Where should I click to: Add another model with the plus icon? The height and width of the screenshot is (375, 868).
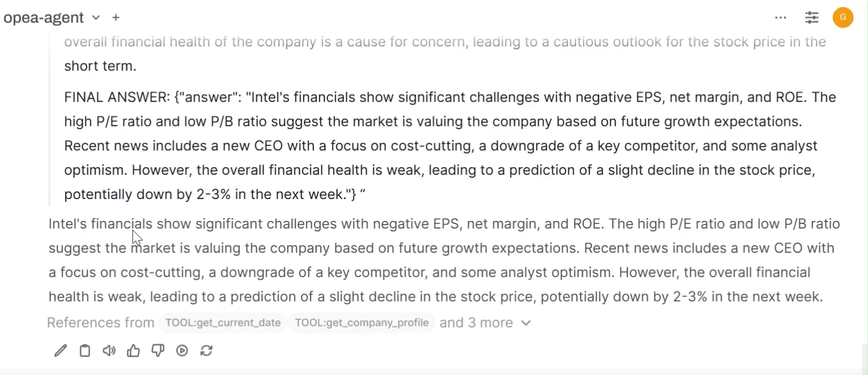[x=116, y=18]
